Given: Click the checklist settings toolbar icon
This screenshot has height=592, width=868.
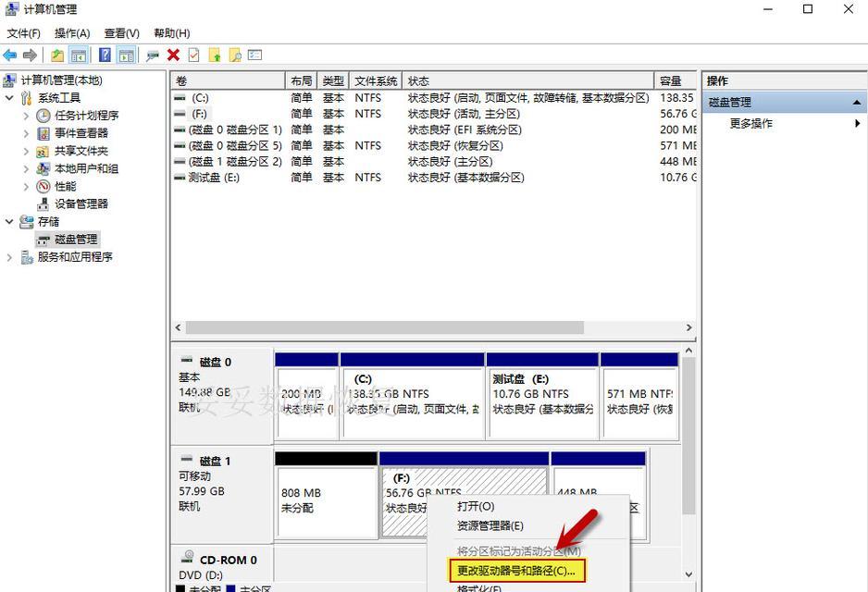Looking at the screenshot, I should click(254, 55).
